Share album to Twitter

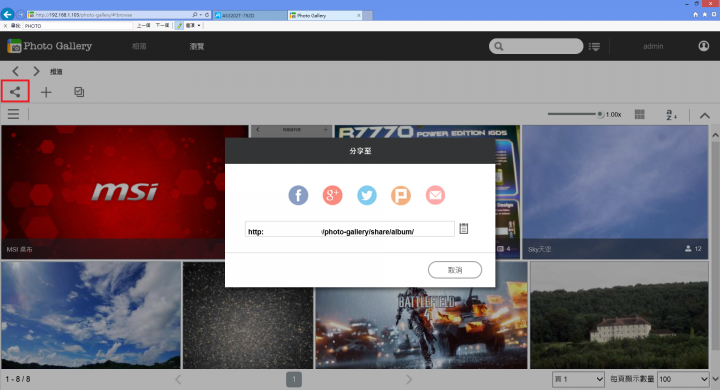click(x=367, y=195)
